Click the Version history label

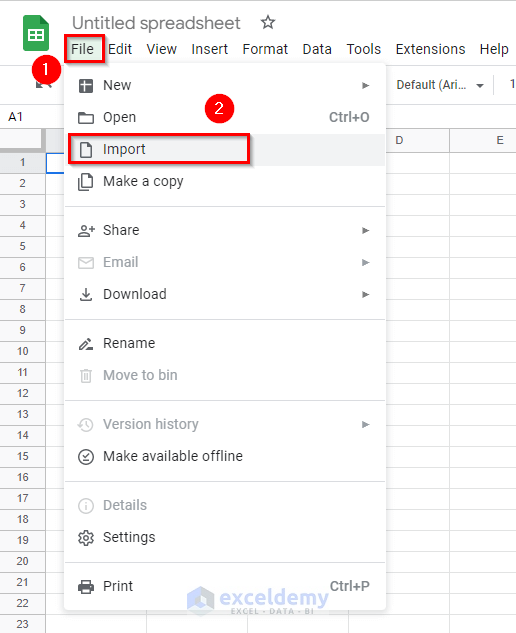click(151, 424)
